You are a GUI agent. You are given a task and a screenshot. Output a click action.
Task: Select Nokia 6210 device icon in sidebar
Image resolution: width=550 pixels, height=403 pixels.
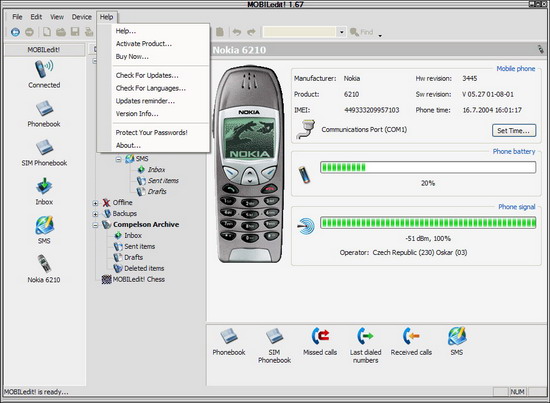(x=44, y=263)
